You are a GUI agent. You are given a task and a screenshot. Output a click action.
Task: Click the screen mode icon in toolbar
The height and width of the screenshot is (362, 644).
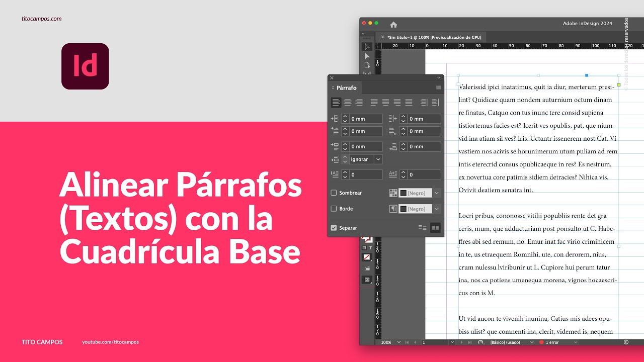tap(367, 280)
